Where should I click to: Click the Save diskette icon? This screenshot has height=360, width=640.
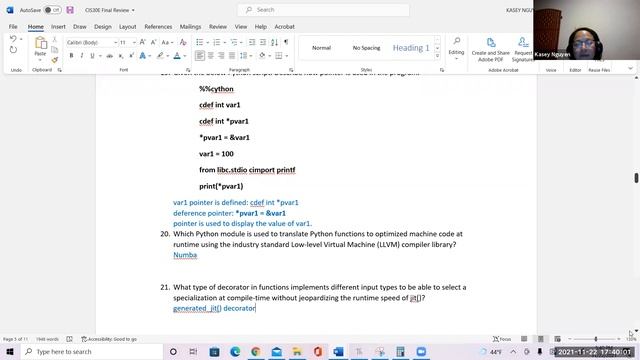(x=70, y=10)
